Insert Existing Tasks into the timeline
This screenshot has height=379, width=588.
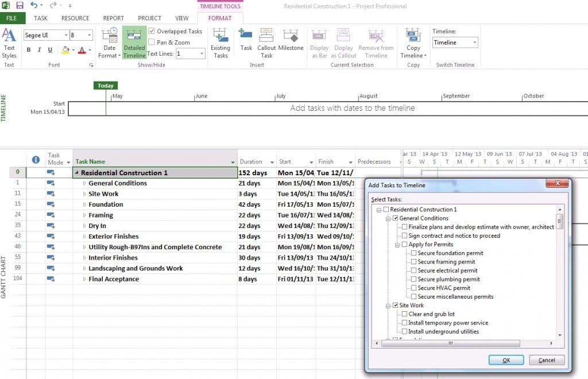(220, 43)
